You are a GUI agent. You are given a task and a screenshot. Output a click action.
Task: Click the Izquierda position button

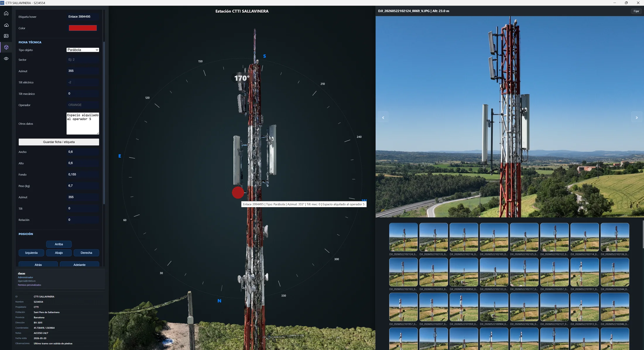(31, 253)
